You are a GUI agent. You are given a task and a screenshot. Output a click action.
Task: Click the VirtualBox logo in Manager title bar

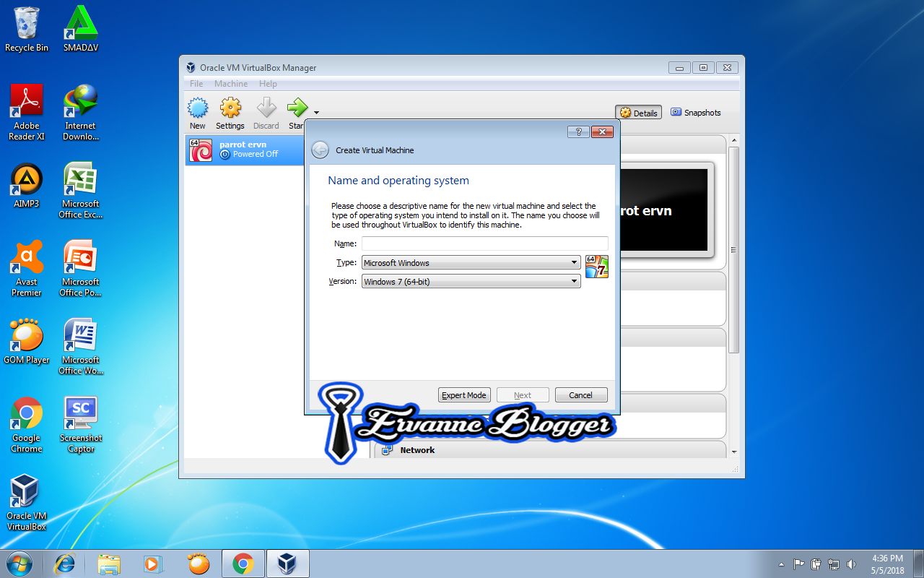click(191, 68)
